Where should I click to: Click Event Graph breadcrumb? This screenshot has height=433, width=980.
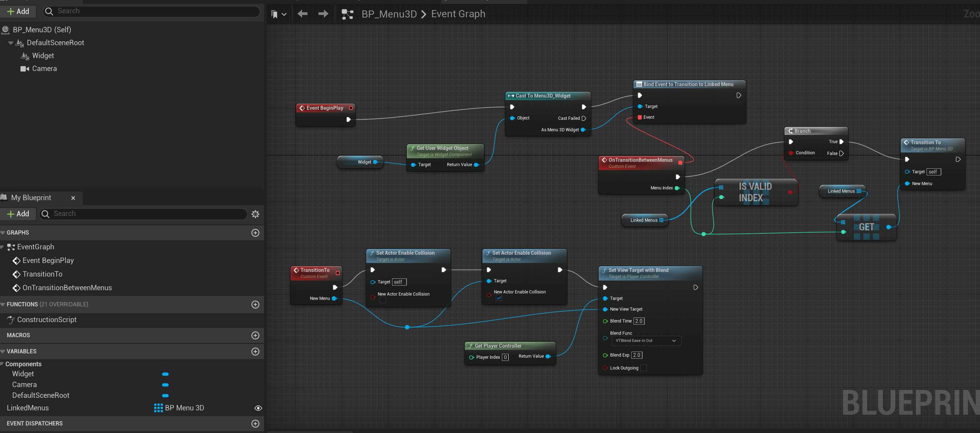(458, 14)
